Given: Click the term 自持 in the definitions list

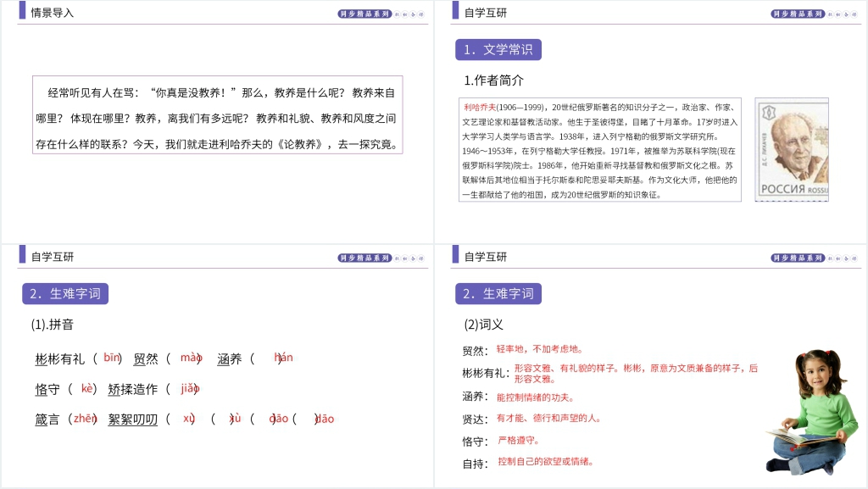Looking at the screenshot, I should click(475, 464).
